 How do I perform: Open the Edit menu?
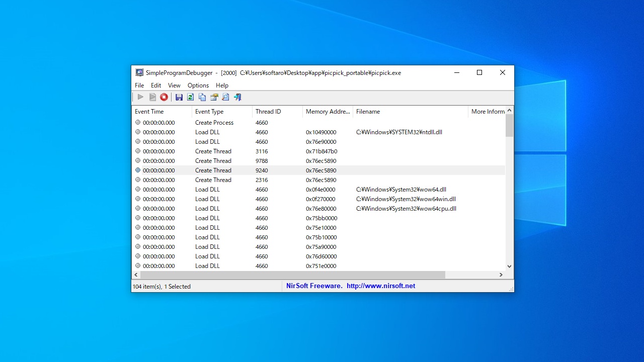156,85
